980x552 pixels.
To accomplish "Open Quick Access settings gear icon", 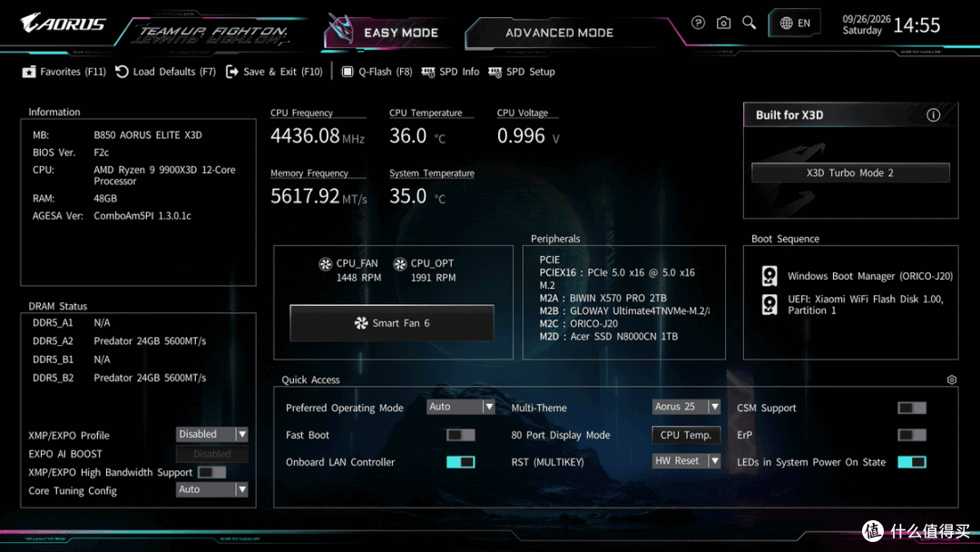I will click(951, 379).
